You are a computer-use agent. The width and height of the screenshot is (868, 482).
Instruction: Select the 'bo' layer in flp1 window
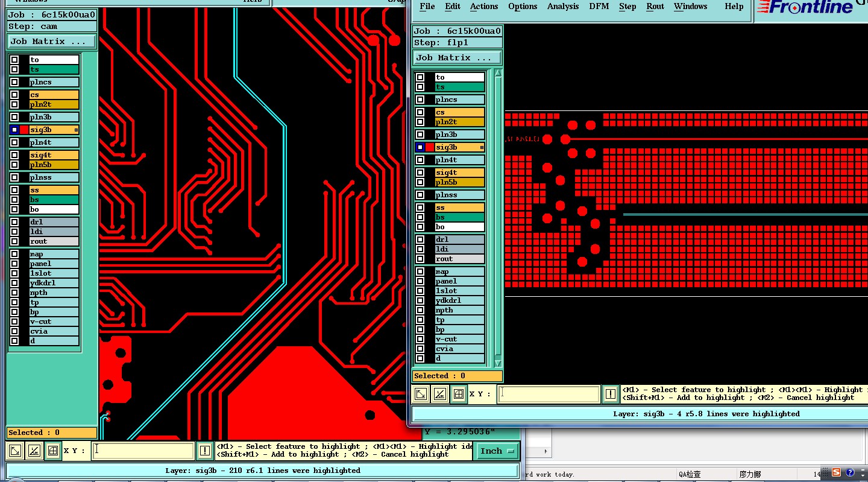click(460, 227)
